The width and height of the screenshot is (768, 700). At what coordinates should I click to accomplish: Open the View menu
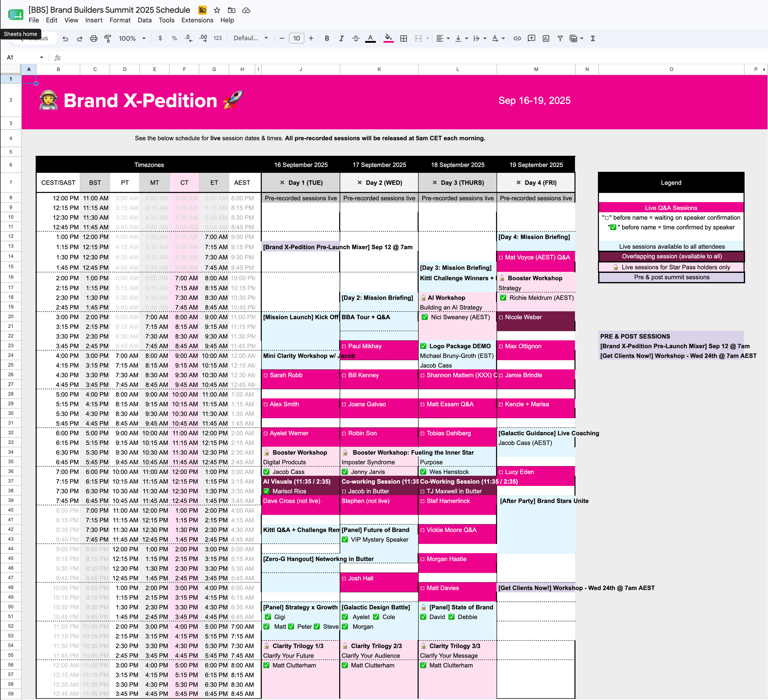click(71, 20)
